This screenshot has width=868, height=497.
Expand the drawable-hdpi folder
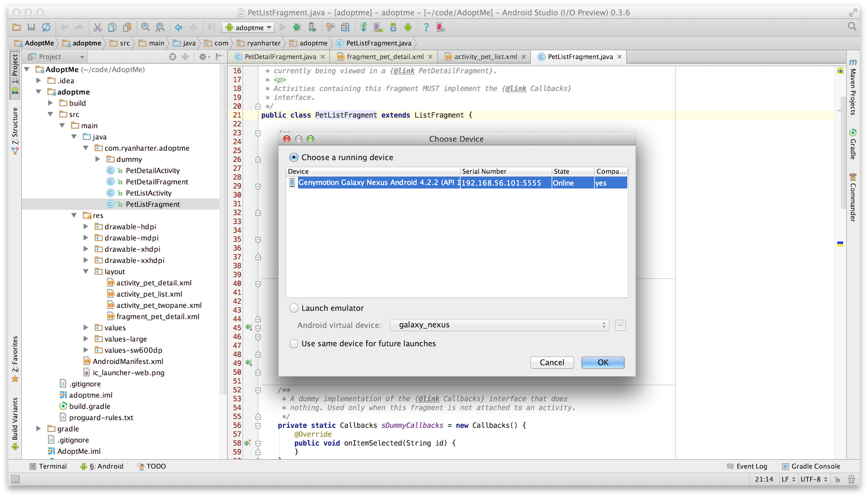(x=86, y=226)
